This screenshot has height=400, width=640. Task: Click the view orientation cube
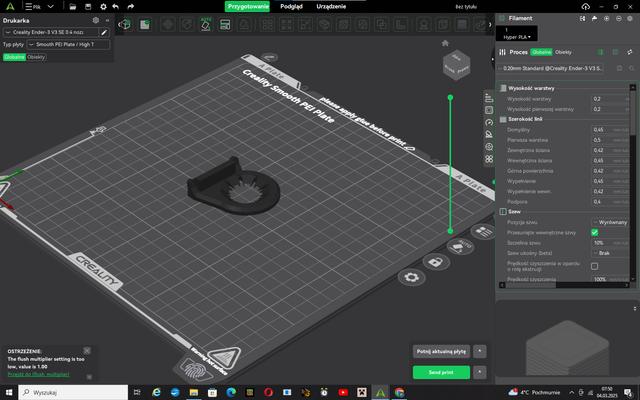click(456, 65)
